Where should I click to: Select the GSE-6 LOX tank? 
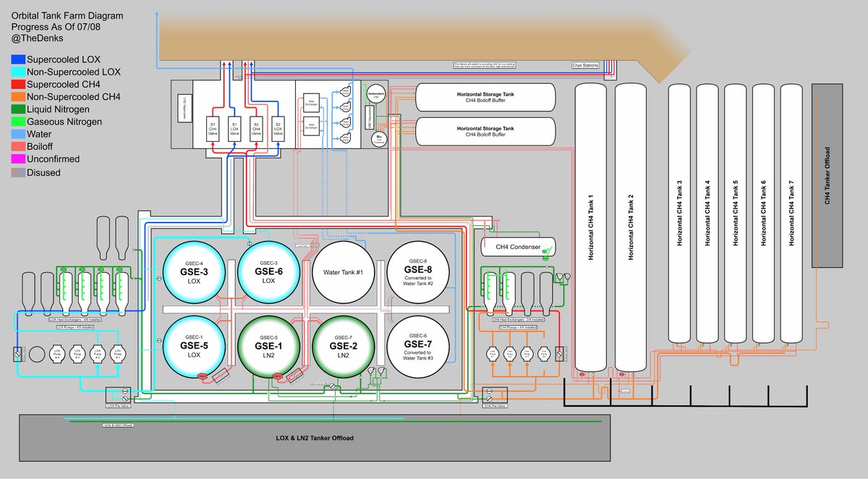point(268,272)
